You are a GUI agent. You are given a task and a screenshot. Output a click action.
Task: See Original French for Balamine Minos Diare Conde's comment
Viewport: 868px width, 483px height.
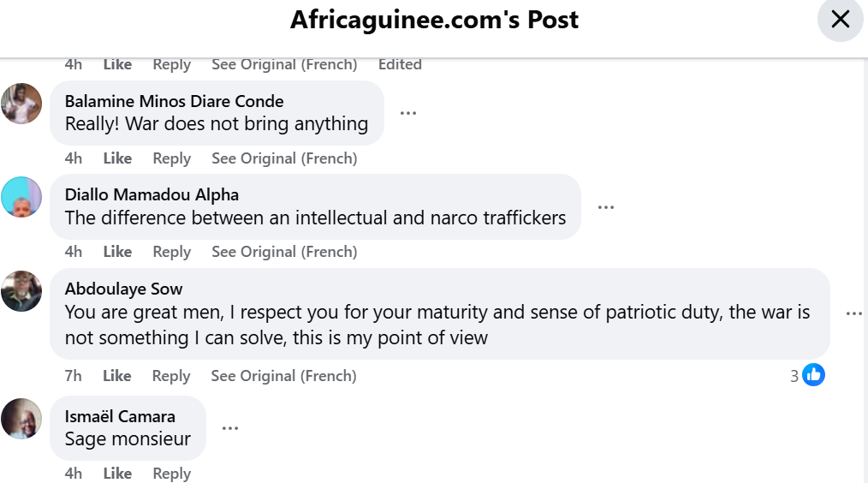tap(284, 158)
